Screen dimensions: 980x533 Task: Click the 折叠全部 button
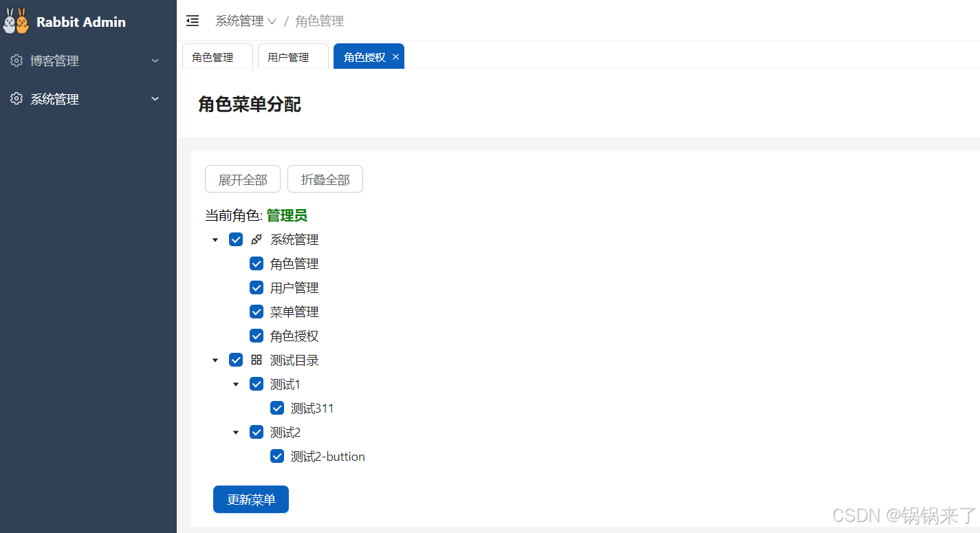tap(325, 179)
